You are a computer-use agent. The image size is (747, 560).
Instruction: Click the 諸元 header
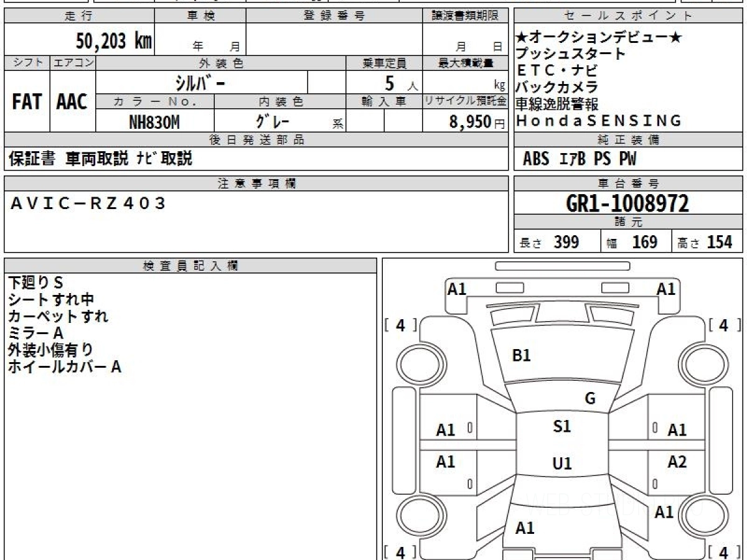click(x=628, y=222)
